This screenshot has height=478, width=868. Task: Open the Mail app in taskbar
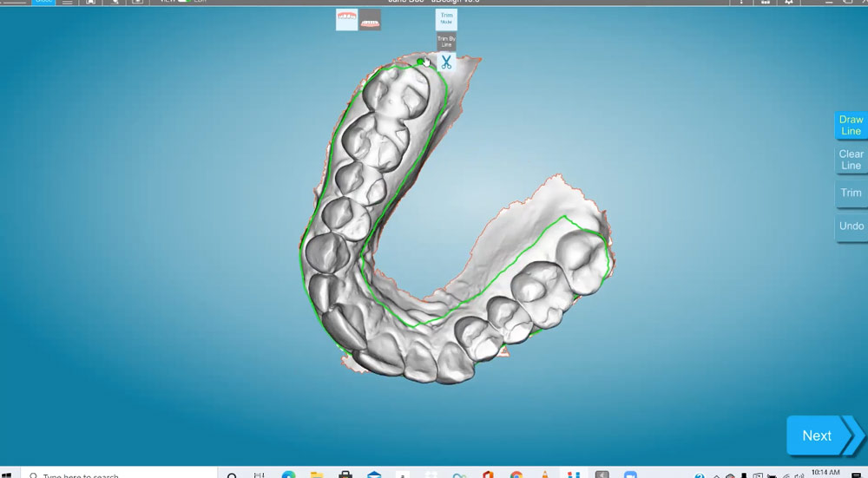[374, 475]
